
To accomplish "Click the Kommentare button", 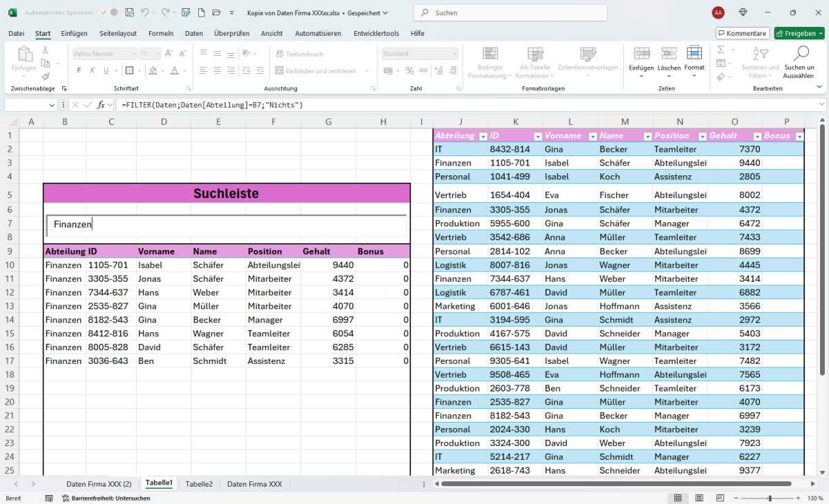I will coord(743,33).
